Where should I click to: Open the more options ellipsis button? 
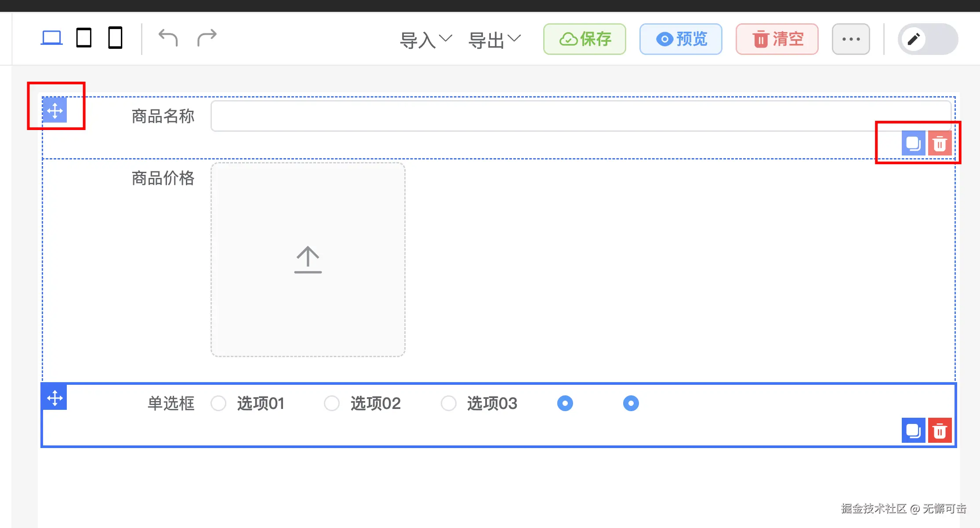[x=851, y=39]
